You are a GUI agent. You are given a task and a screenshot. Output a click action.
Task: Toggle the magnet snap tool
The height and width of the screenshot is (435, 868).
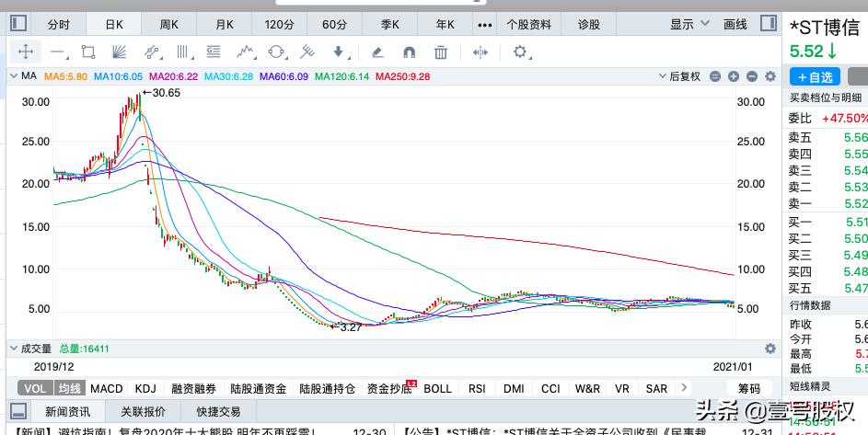tap(409, 52)
